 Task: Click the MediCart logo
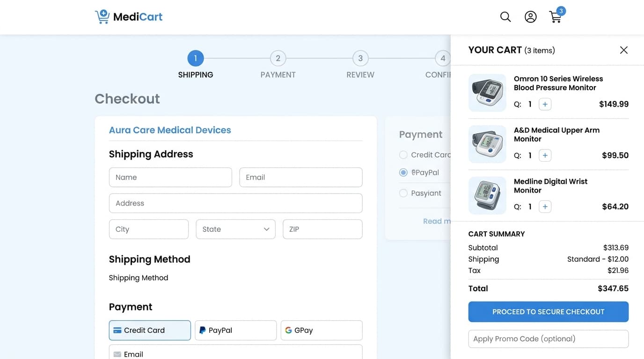pos(129,17)
